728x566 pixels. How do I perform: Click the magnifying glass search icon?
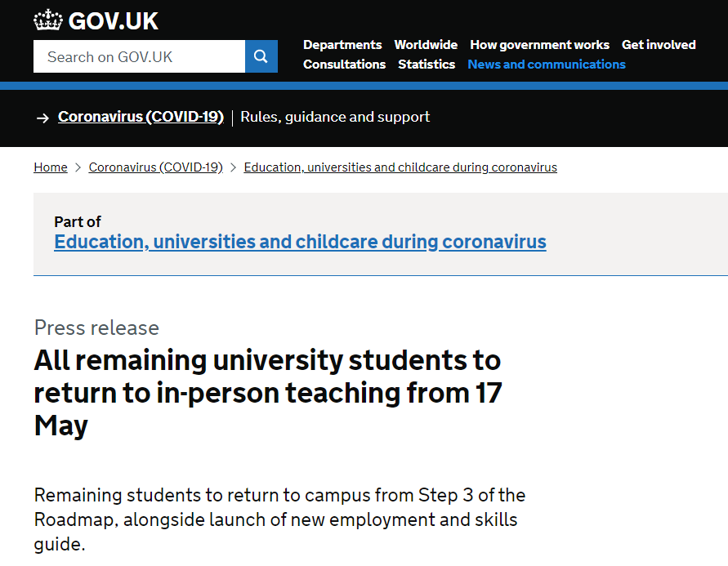(x=261, y=56)
